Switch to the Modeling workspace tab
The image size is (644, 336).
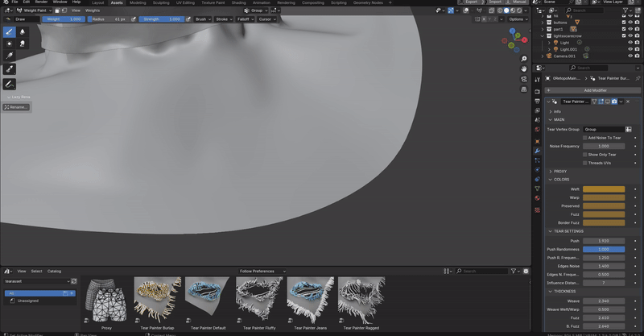tap(138, 2)
